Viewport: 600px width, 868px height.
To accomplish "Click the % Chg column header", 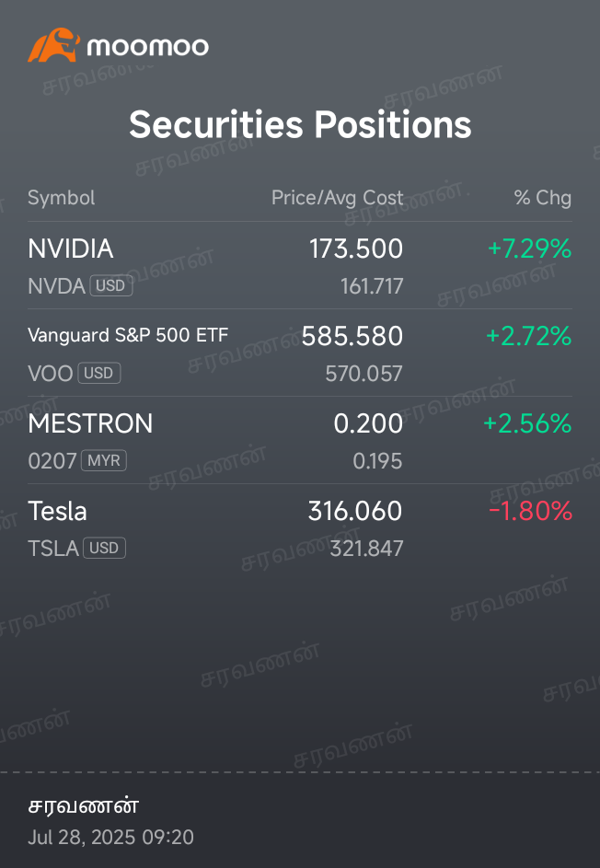I will pos(542,198).
